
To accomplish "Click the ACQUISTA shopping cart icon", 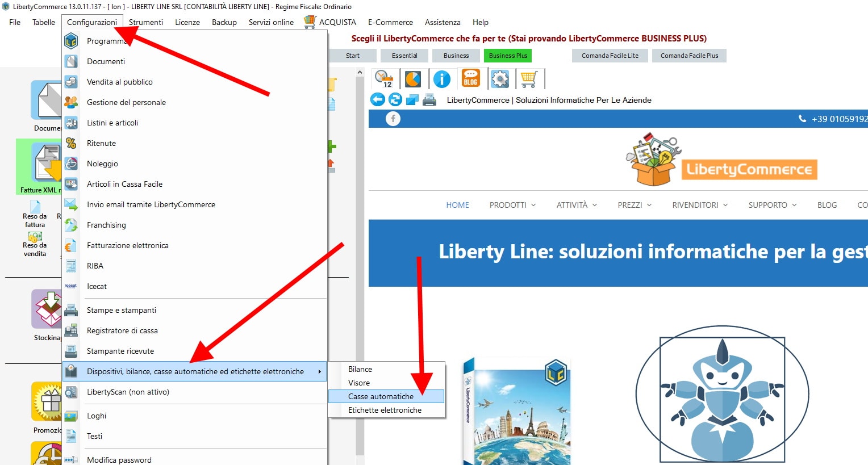I will tap(310, 22).
